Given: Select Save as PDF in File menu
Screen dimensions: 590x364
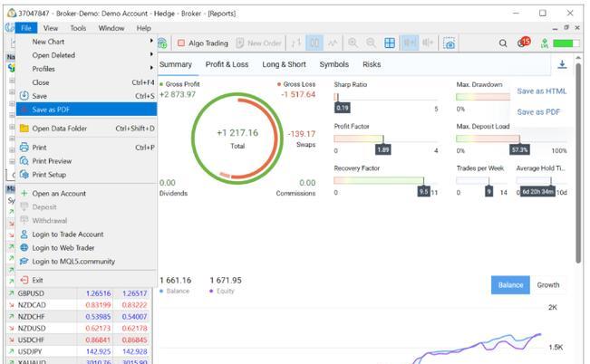Looking at the screenshot, I should click(x=86, y=110).
